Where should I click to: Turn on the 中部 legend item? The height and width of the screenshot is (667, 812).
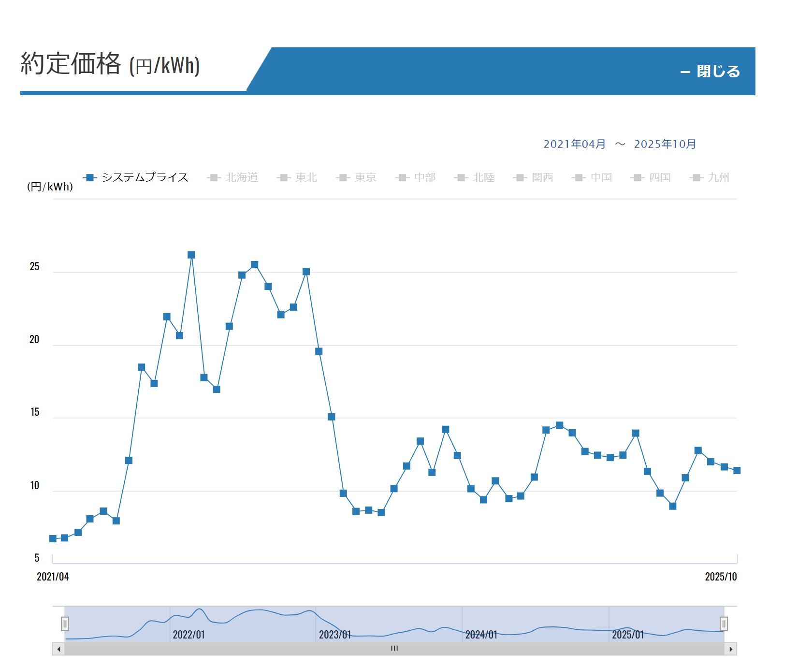point(416,177)
